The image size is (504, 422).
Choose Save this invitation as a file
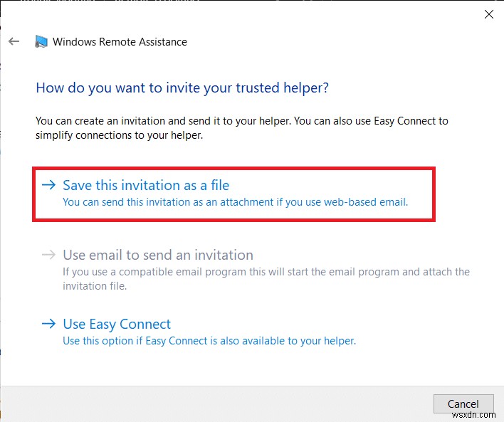[146, 185]
